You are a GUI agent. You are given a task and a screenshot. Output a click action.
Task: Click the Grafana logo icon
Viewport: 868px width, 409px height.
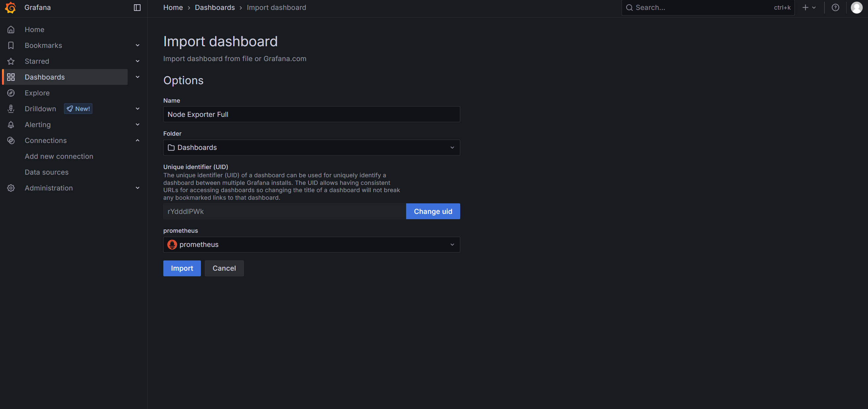tap(11, 7)
